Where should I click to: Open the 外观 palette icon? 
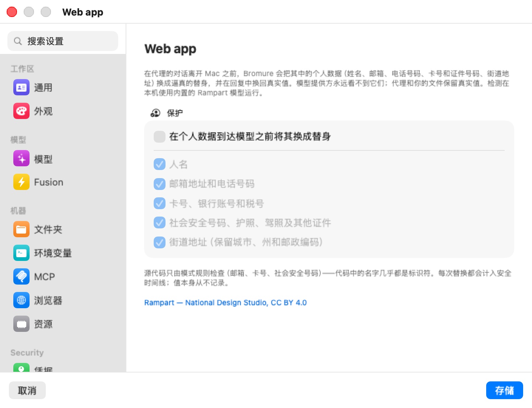click(21, 111)
